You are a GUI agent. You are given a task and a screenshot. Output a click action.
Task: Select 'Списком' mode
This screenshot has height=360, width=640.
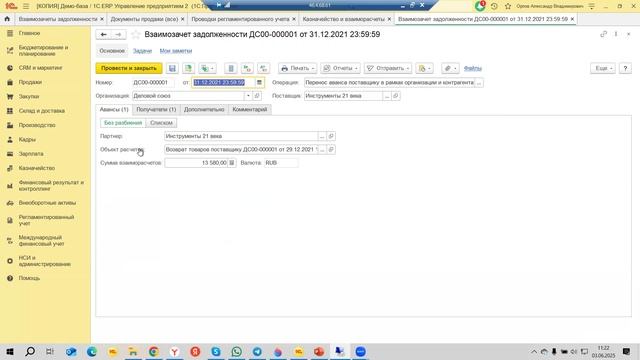(161, 123)
